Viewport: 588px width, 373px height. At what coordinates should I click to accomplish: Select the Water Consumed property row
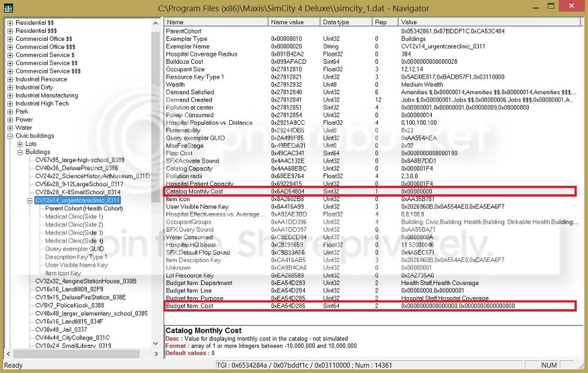372,237
